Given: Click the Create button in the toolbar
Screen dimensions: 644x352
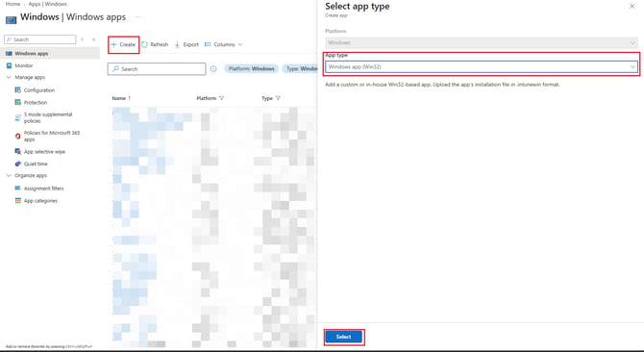Looking at the screenshot, I should 123,44.
